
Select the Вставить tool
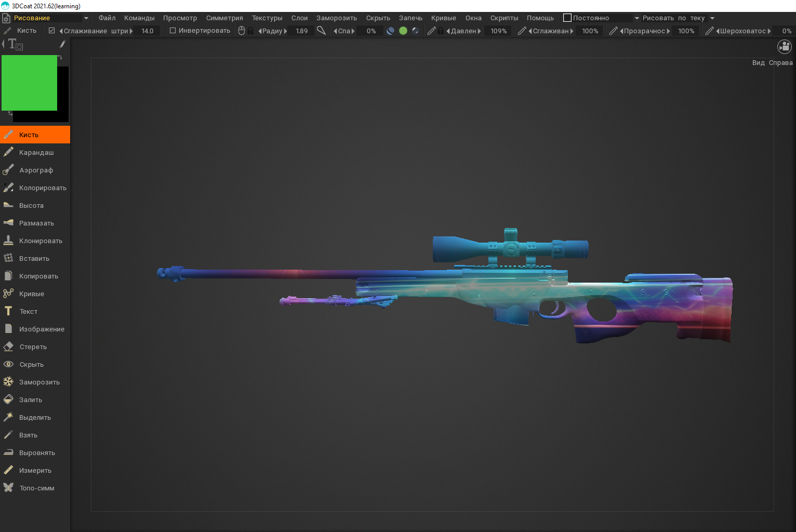click(35, 258)
